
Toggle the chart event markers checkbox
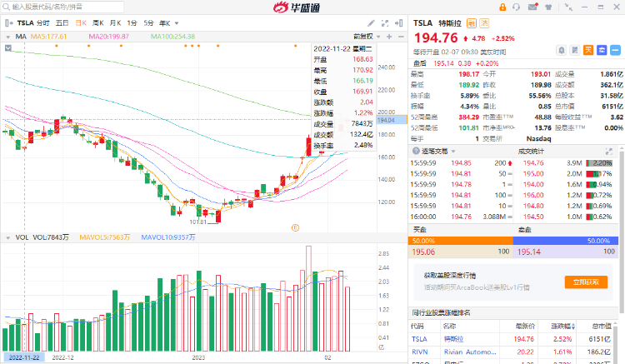pos(8,48)
